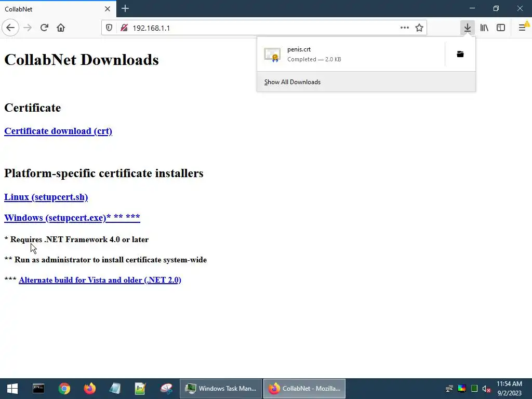532x399 pixels.
Task: Open the clock showing 11:54 AM
Action: pos(509,389)
